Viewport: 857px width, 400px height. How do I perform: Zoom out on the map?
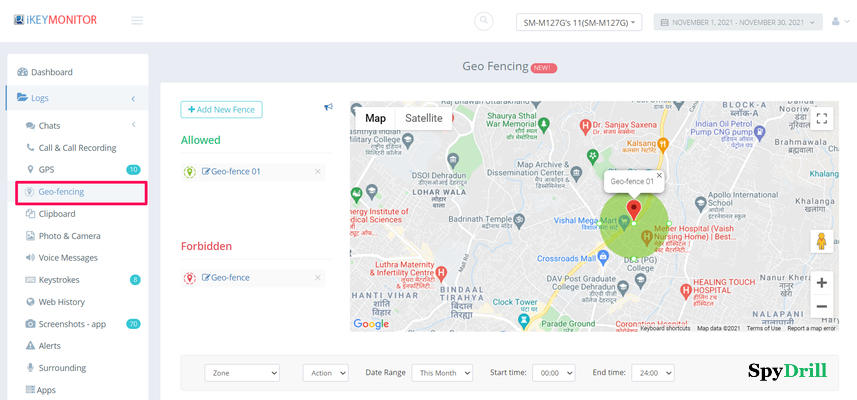[821, 306]
